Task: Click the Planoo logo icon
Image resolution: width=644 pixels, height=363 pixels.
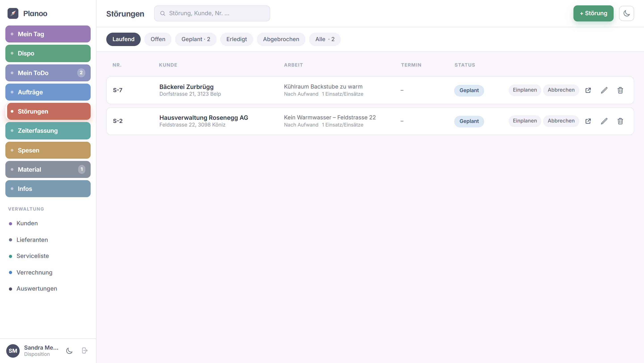Action: pos(13,13)
